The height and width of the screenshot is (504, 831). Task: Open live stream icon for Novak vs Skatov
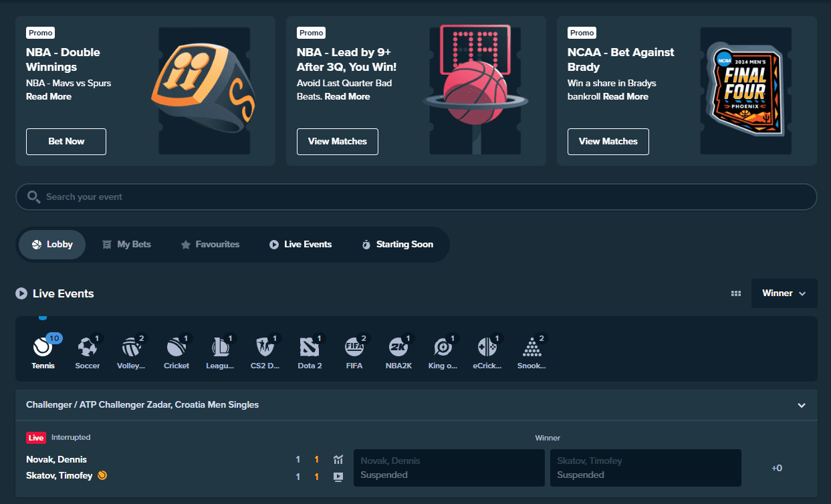point(338,477)
